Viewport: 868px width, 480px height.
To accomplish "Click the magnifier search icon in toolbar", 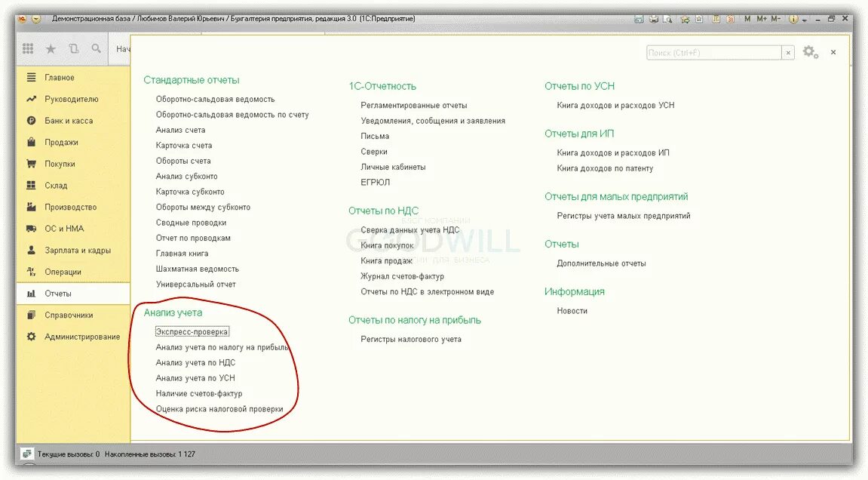I will 97,49.
